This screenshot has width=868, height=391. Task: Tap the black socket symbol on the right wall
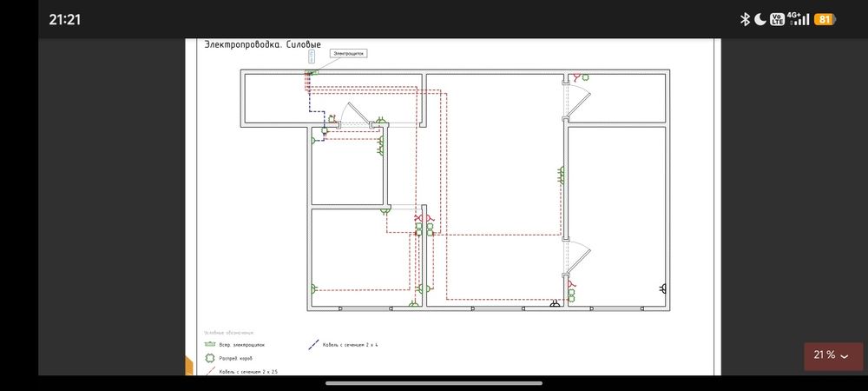[x=663, y=288]
